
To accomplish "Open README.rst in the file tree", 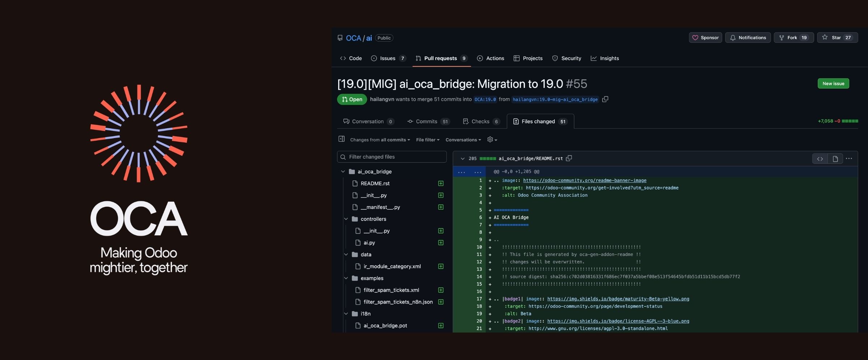I will click(x=375, y=184).
